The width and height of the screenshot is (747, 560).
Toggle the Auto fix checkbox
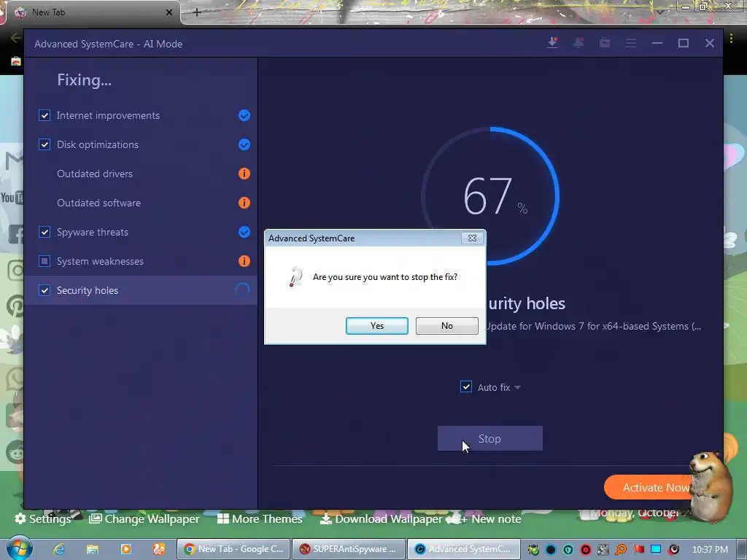466,386
